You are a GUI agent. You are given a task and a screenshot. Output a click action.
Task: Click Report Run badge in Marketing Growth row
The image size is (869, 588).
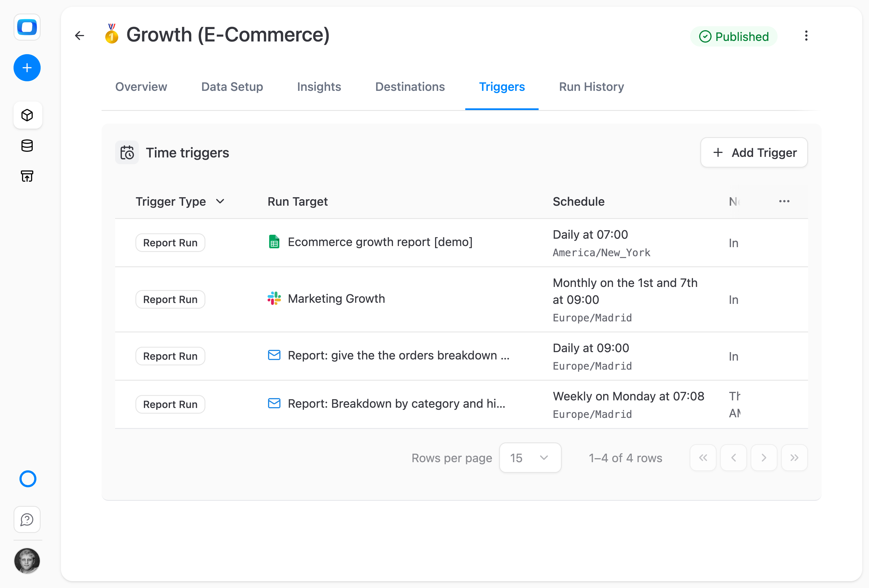(170, 299)
